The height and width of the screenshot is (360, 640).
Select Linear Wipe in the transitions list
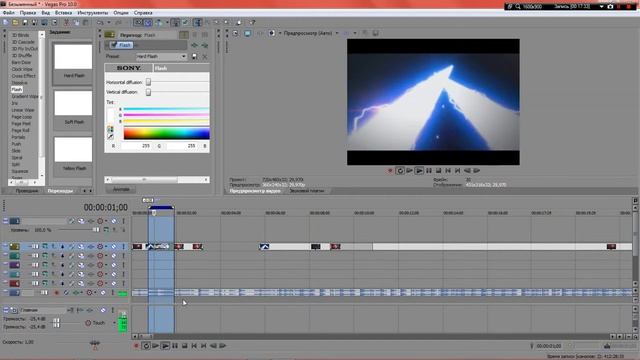coord(23,110)
